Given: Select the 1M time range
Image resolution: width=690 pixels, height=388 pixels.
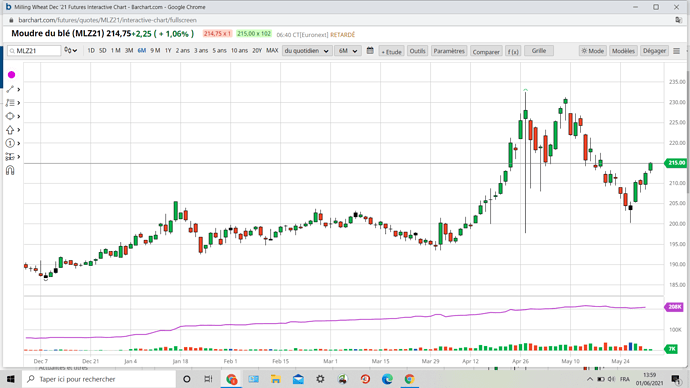Looking at the screenshot, I should (116, 51).
